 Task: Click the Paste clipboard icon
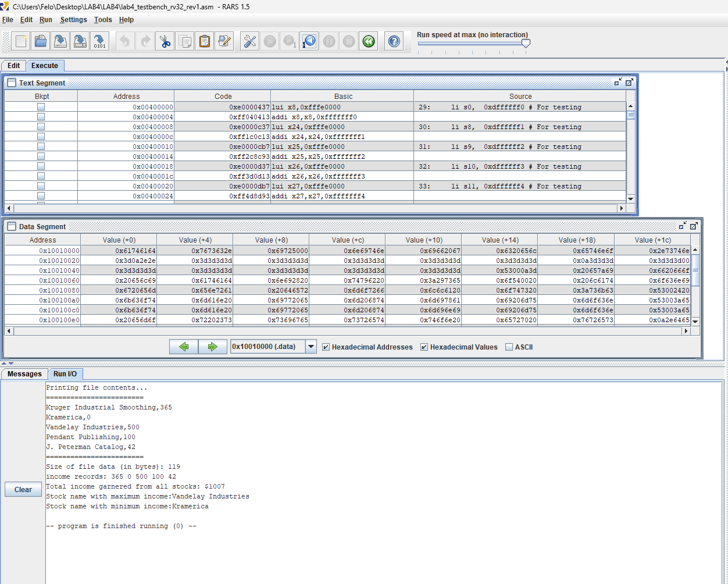click(x=205, y=41)
